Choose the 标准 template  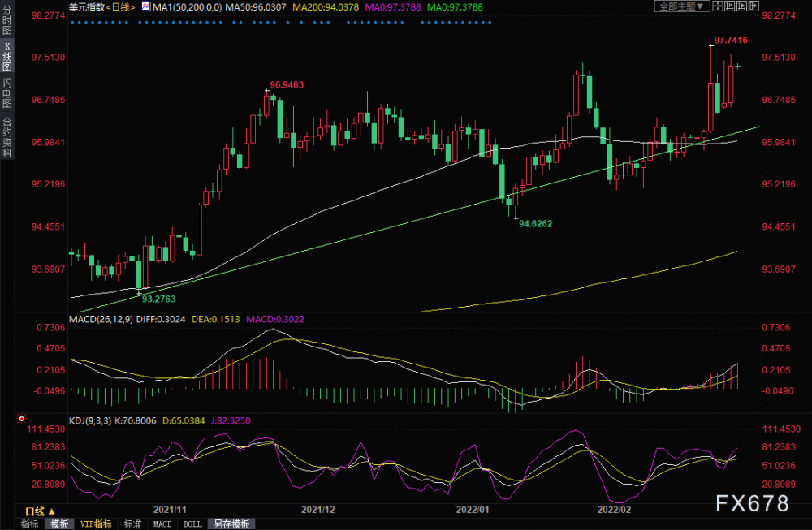tap(132, 524)
